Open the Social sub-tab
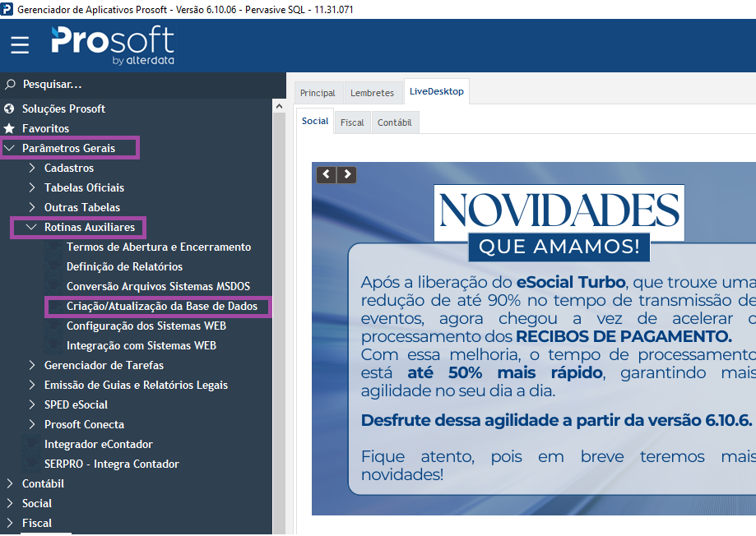Screen dimensions: 756x536 point(315,121)
